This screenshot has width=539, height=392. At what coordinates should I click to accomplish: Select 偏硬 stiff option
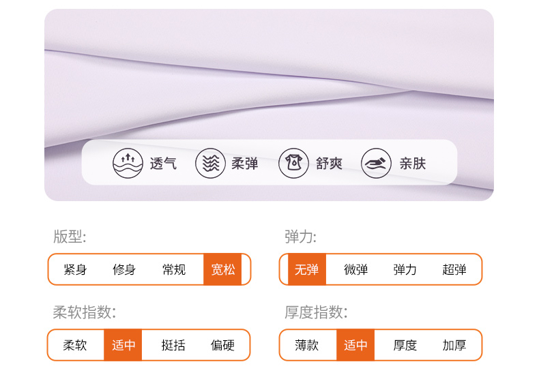tap(222, 345)
